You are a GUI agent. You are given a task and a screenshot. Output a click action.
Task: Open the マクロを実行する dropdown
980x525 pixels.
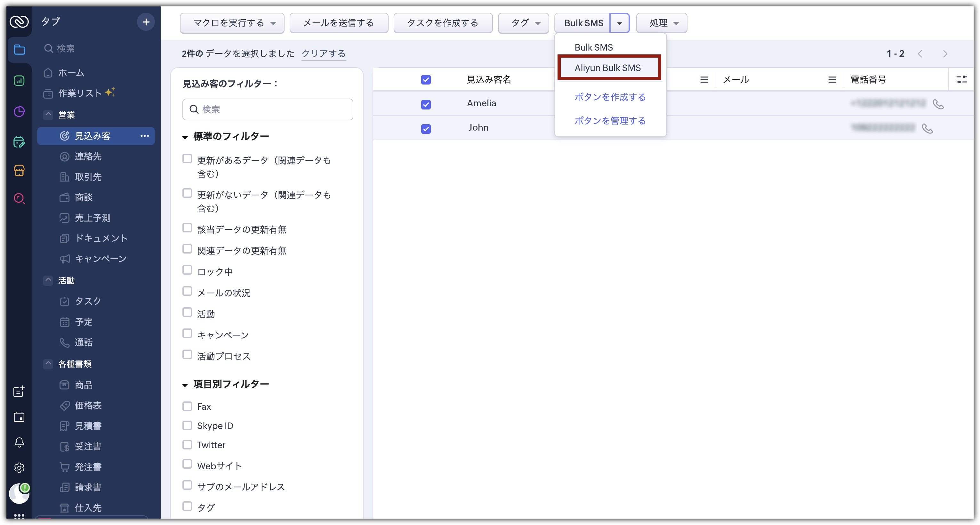232,23
